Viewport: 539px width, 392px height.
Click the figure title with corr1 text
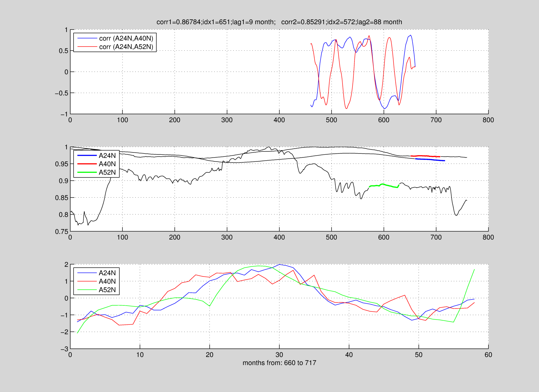[x=279, y=22]
